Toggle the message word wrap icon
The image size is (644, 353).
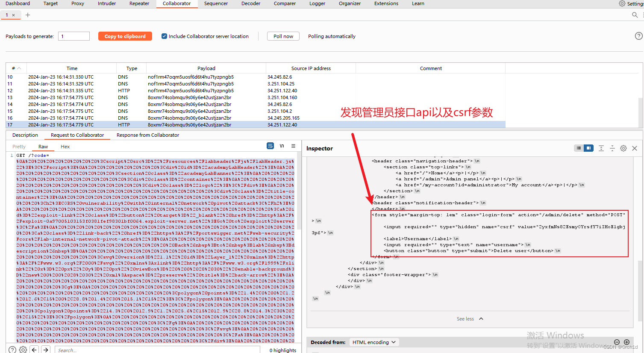270,146
